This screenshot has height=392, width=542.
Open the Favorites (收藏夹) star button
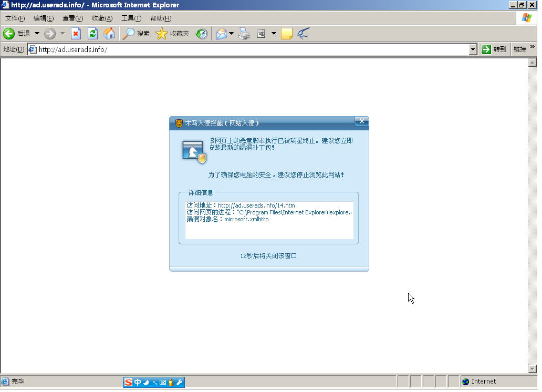[172, 34]
